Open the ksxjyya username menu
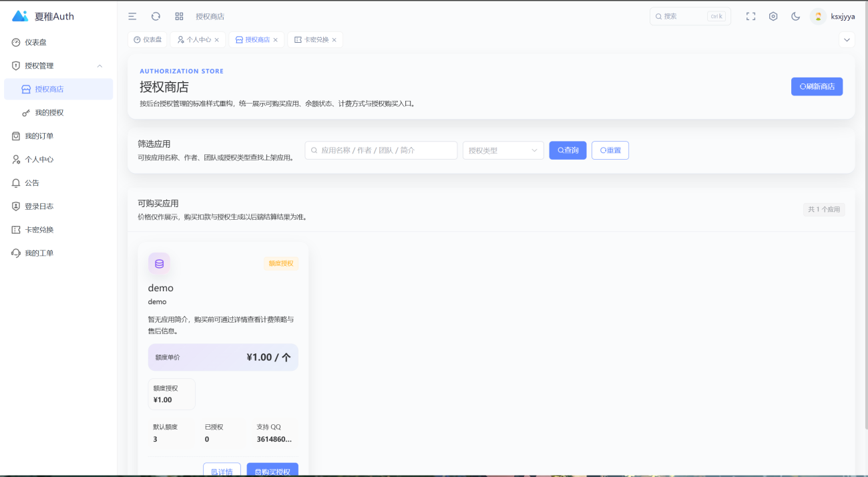 843,17
